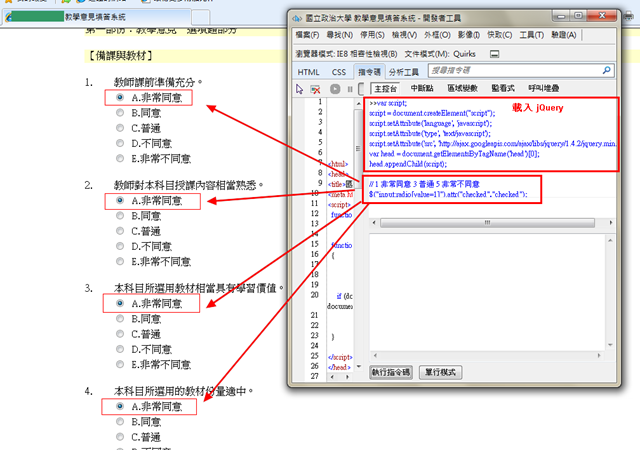The width and height of the screenshot is (640, 450).
Task: Choose C.普通 for question 1
Action: [x=120, y=128]
